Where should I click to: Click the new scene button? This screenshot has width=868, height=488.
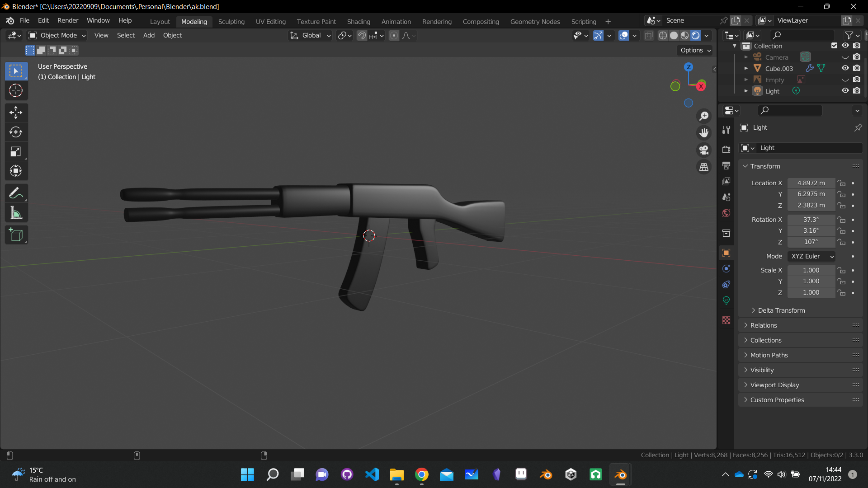coord(736,20)
